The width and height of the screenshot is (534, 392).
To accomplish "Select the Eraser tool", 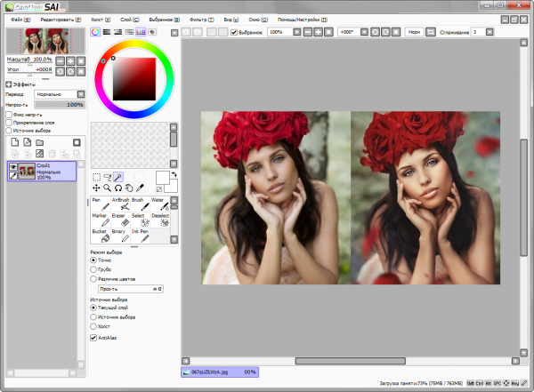I will click(120, 220).
